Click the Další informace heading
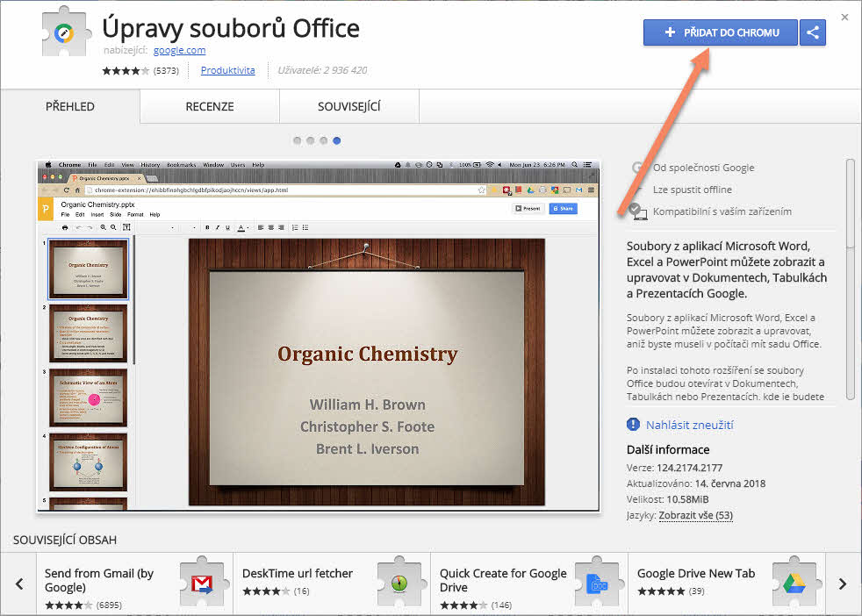The height and width of the screenshot is (616, 862). tap(668, 449)
